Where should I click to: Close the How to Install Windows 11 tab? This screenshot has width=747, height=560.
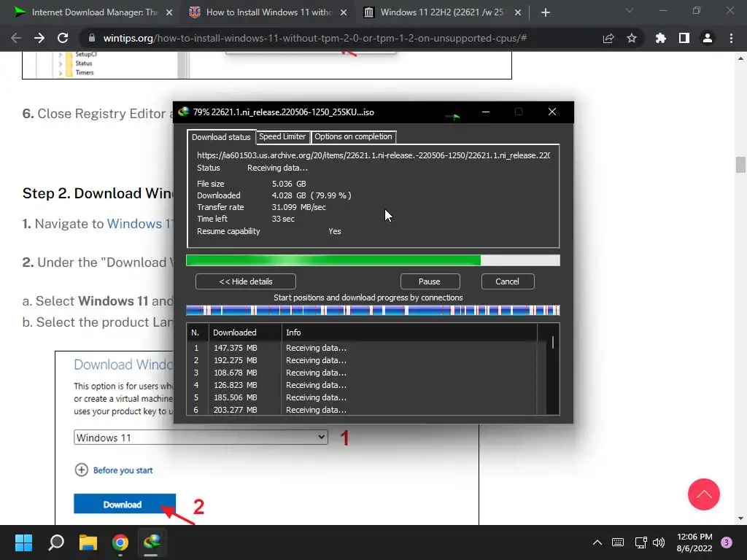344,12
